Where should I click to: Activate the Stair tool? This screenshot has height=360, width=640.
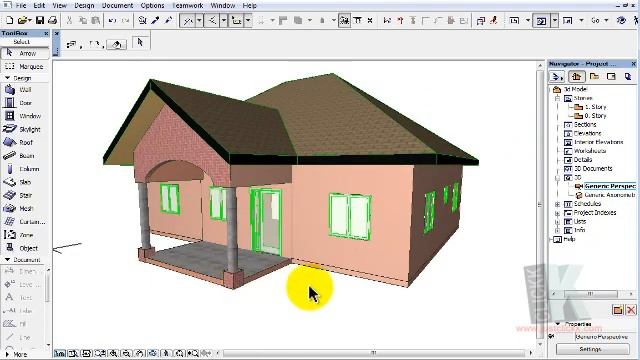[x=24, y=196]
